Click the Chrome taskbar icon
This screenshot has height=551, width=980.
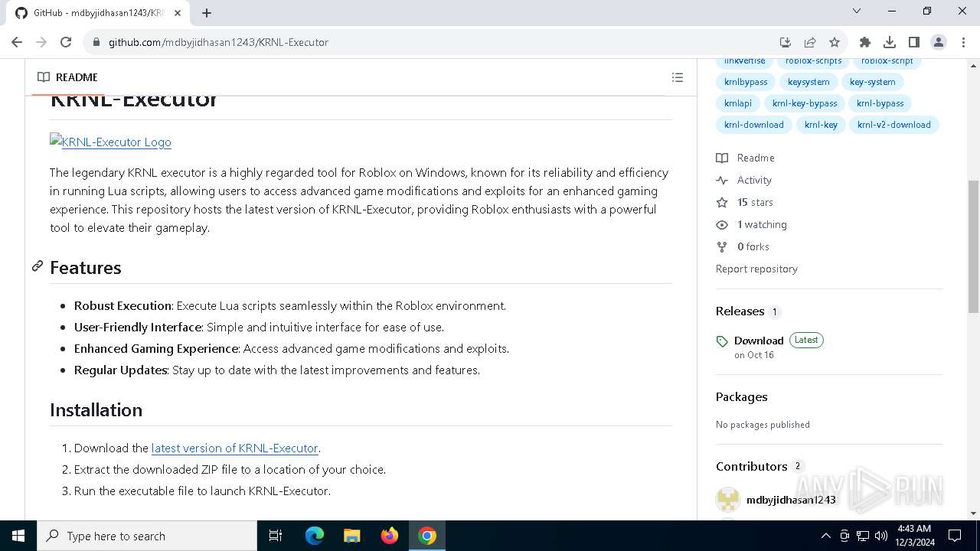tap(427, 536)
